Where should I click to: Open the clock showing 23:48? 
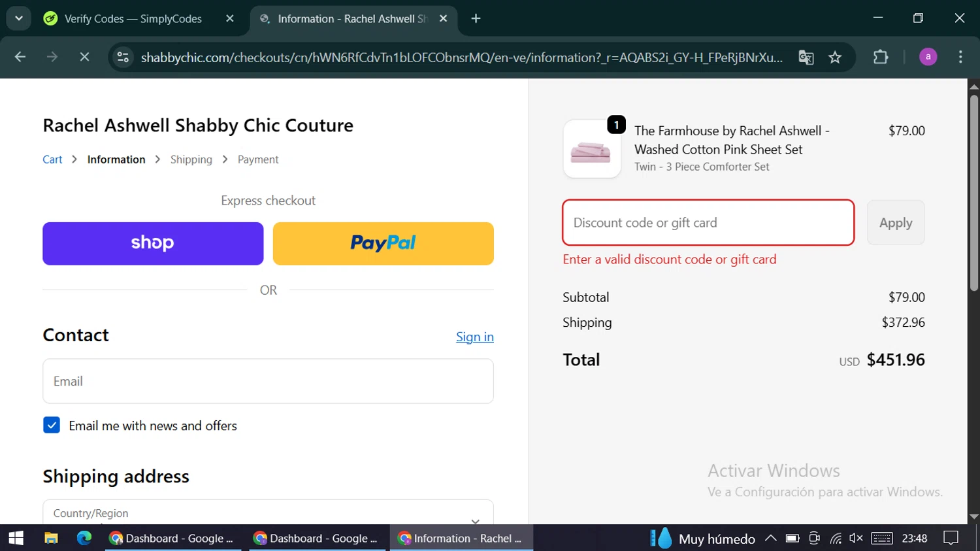[x=915, y=538]
